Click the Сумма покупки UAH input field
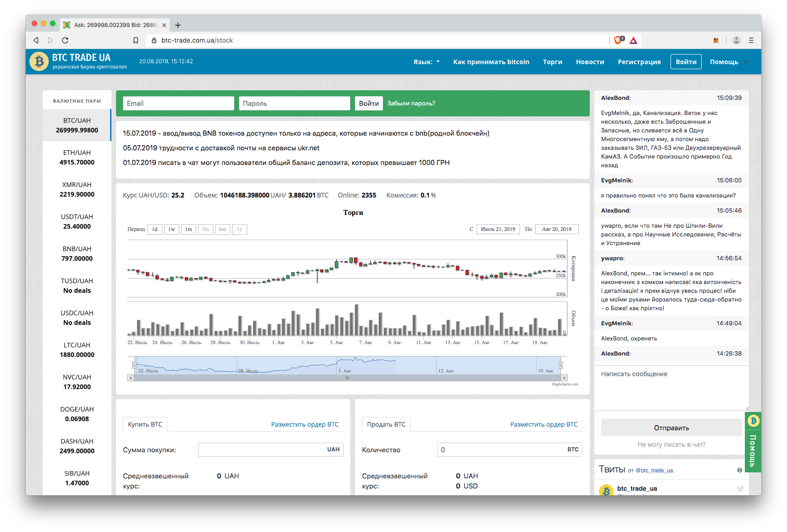 tap(271, 450)
